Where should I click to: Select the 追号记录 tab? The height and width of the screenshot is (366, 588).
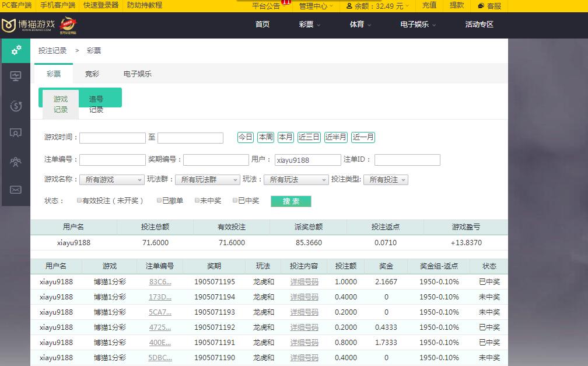[x=96, y=104]
